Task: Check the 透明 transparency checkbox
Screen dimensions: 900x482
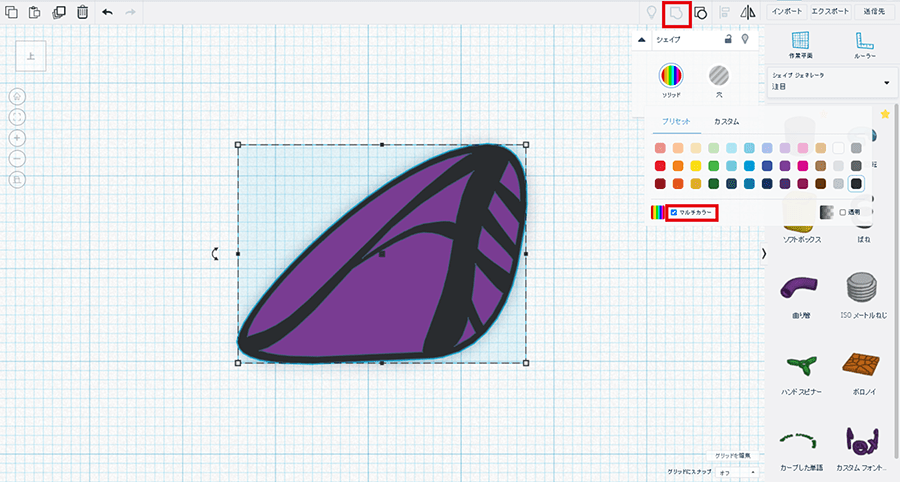Action: pyautogui.click(x=843, y=212)
